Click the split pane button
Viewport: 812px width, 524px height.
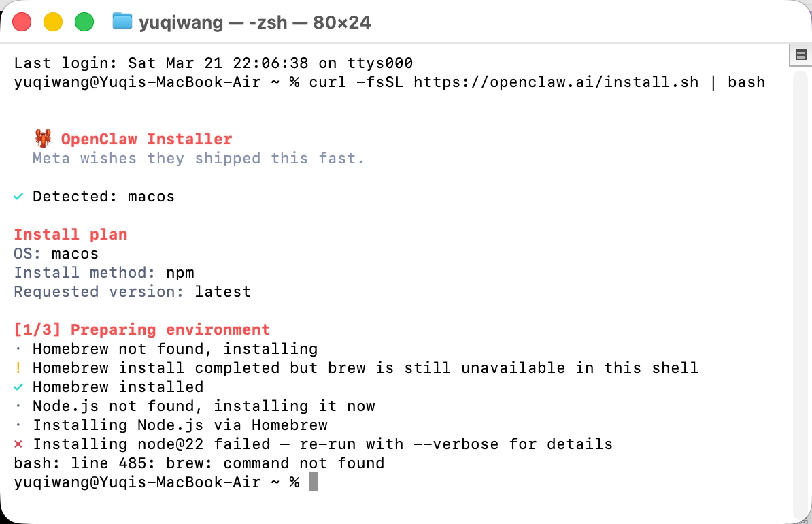(800, 54)
